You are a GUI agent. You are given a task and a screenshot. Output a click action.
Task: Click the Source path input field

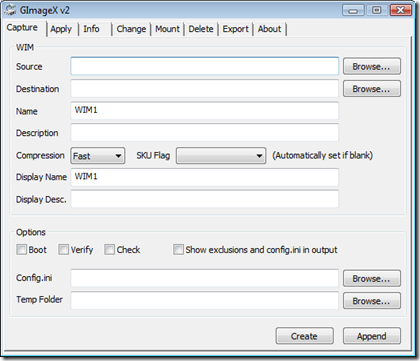tap(205, 66)
